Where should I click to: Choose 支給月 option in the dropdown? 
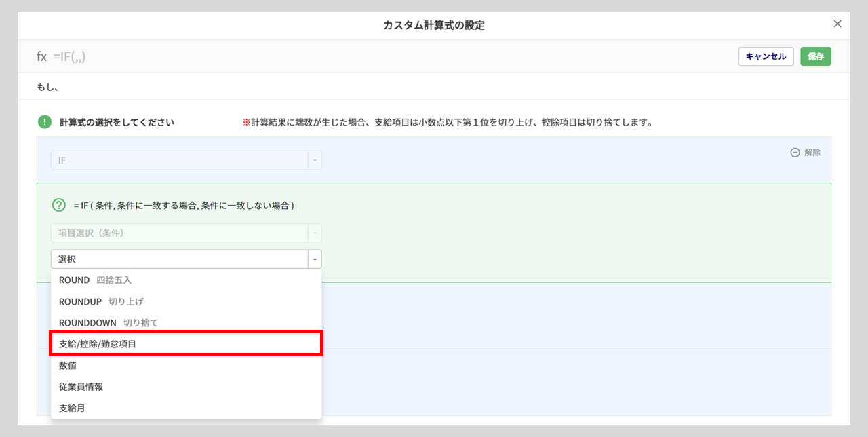[186, 408]
